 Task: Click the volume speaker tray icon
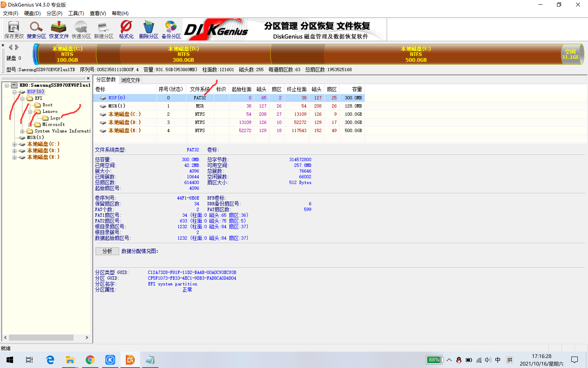pyautogui.click(x=488, y=360)
